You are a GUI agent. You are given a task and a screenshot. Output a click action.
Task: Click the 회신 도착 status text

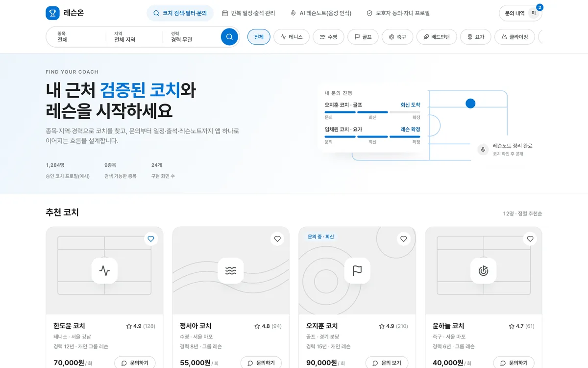coord(411,105)
